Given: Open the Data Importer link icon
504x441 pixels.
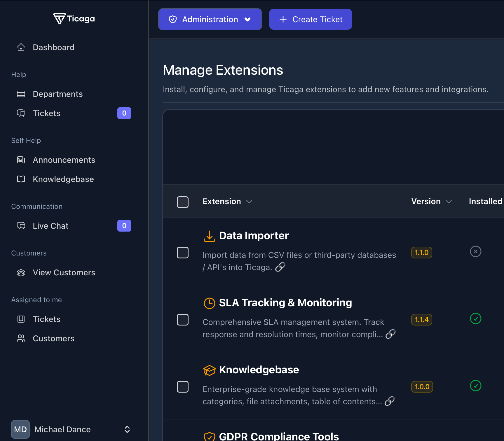Looking at the screenshot, I should pyautogui.click(x=280, y=267).
